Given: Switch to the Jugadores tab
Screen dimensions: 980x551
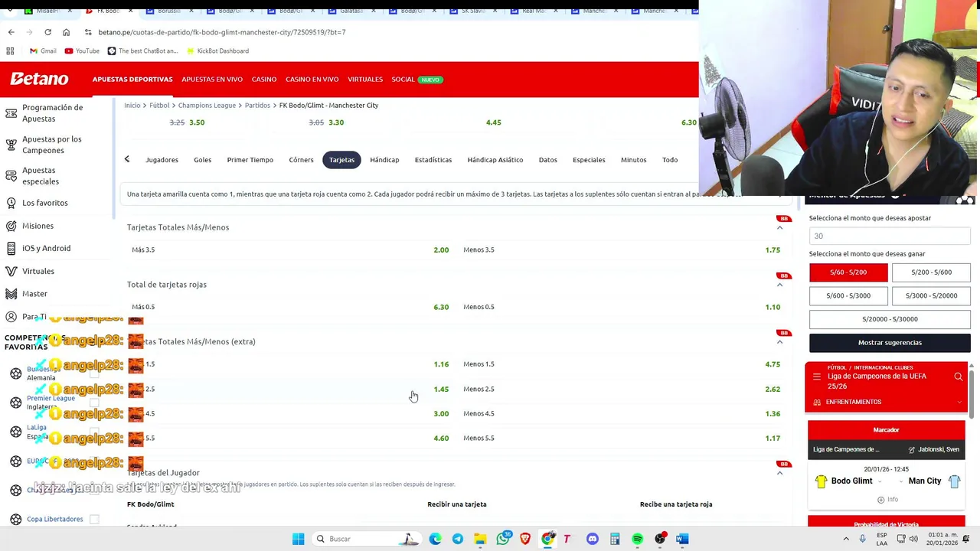Looking at the screenshot, I should [x=162, y=160].
